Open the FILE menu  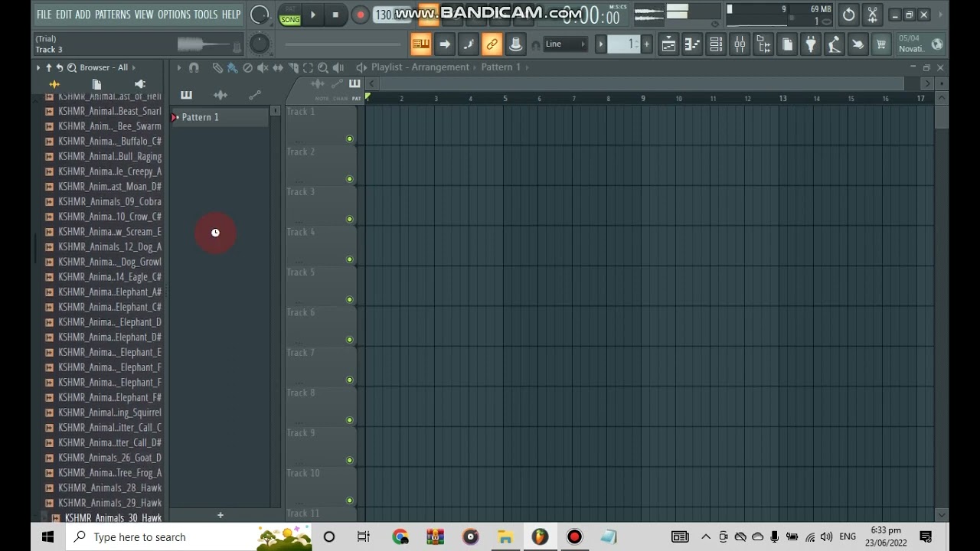44,15
